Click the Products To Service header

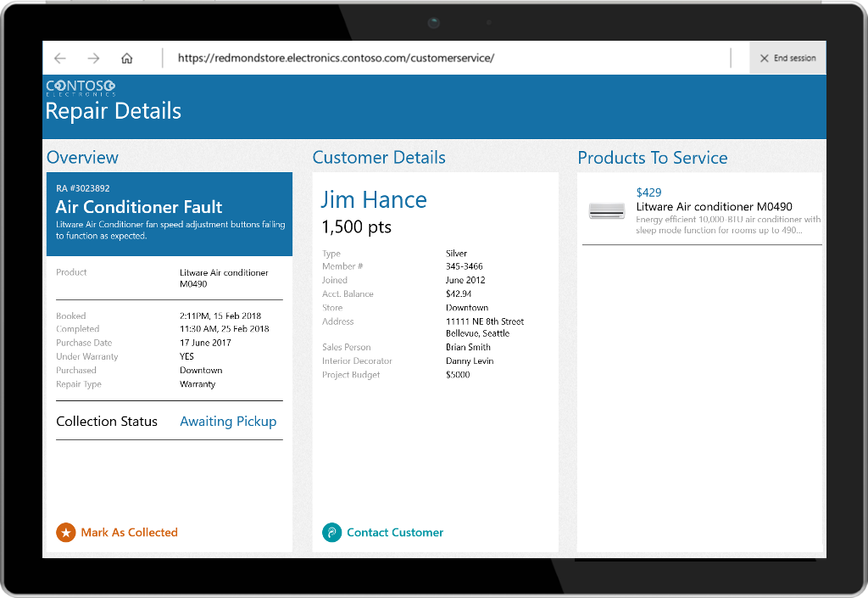click(x=653, y=158)
